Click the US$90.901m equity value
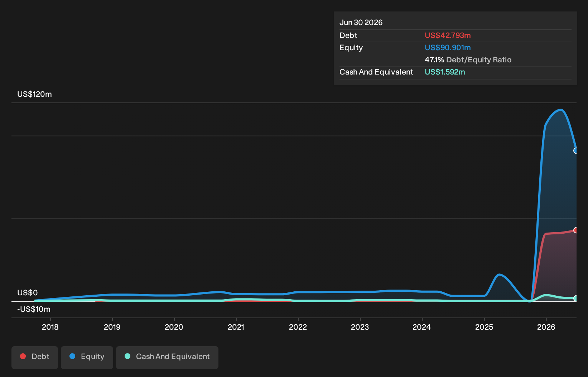The height and width of the screenshot is (377, 588). click(x=448, y=48)
